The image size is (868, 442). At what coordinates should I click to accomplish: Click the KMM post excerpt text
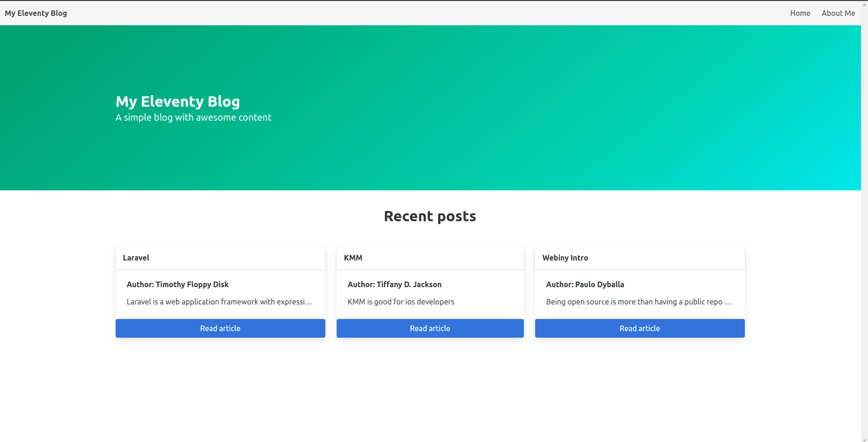coord(401,302)
